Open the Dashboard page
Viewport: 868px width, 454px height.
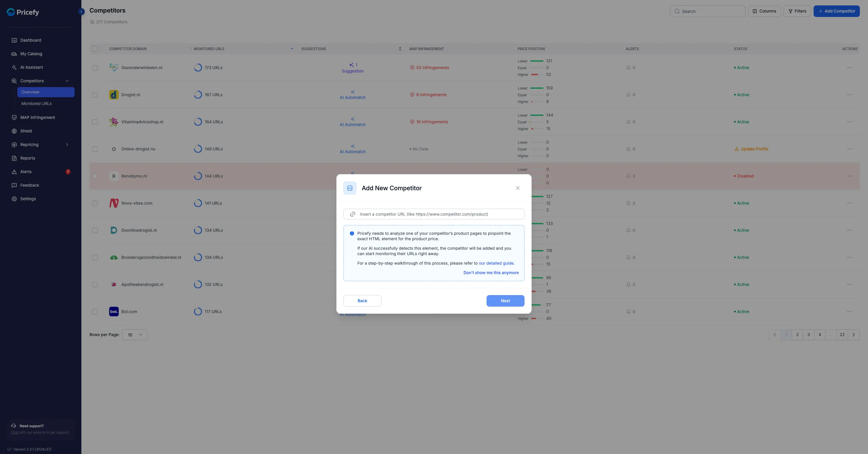point(31,40)
